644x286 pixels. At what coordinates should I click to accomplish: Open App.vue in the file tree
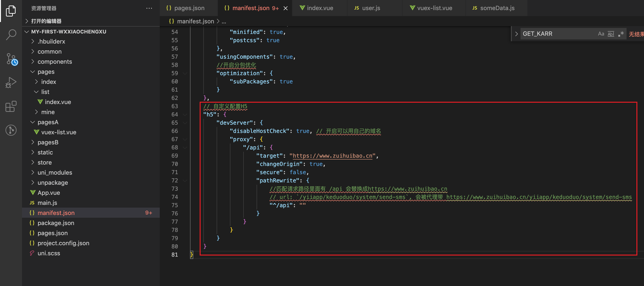tap(91, 192)
